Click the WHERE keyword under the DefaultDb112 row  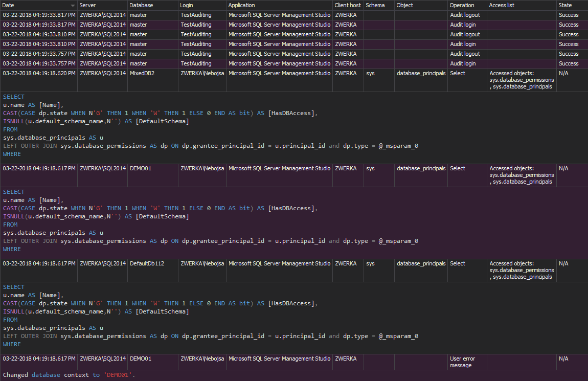pyautogui.click(x=12, y=344)
